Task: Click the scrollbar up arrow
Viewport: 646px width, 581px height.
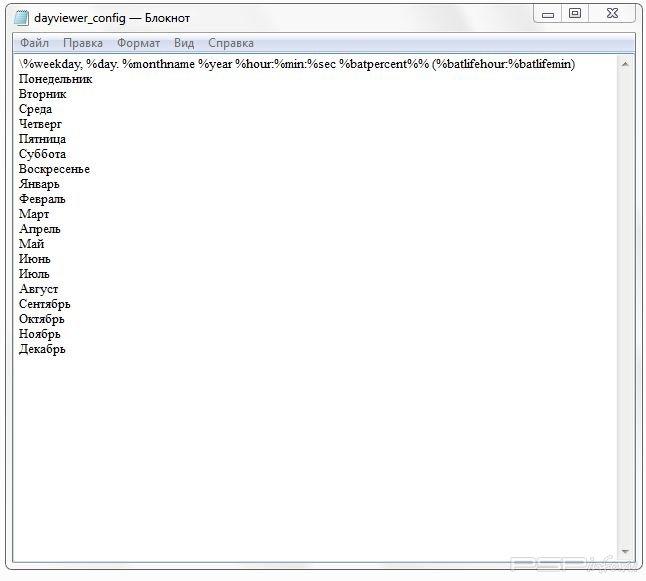Action: click(x=625, y=63)
